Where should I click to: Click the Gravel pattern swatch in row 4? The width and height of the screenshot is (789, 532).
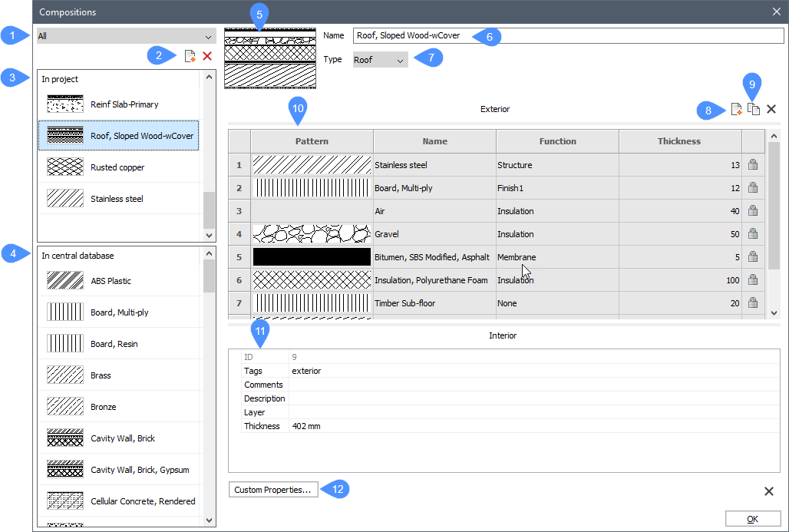312,234
